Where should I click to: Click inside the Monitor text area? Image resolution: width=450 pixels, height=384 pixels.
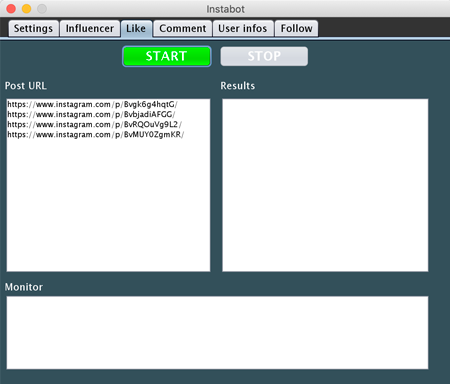pyautogui.click(x=217, y=332)
